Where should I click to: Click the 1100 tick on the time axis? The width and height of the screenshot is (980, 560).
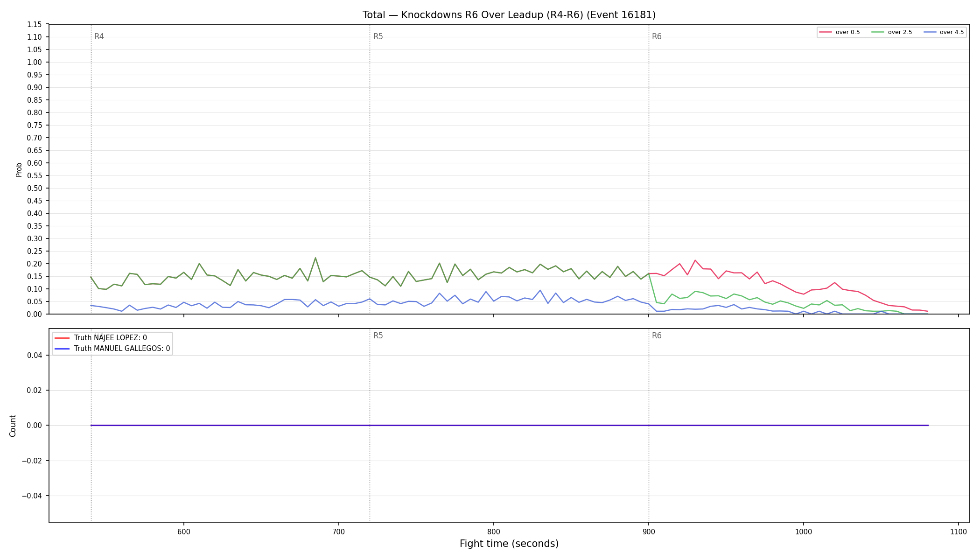[959, 532]
